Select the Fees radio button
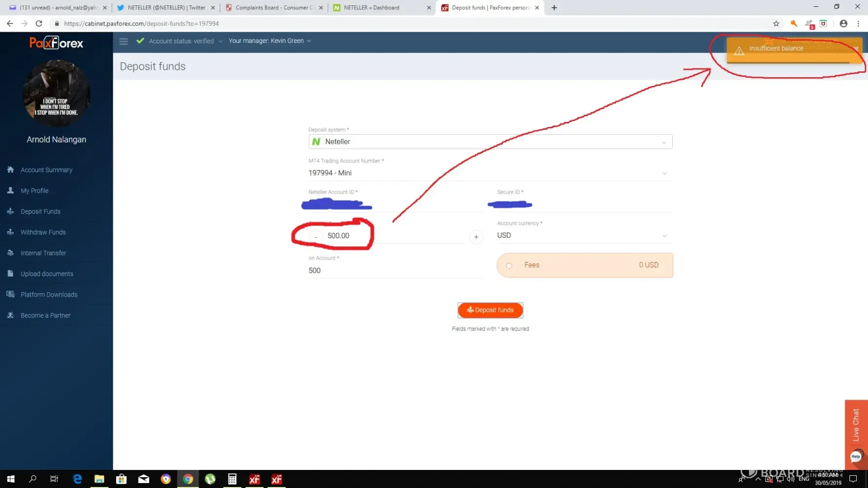 509,265
